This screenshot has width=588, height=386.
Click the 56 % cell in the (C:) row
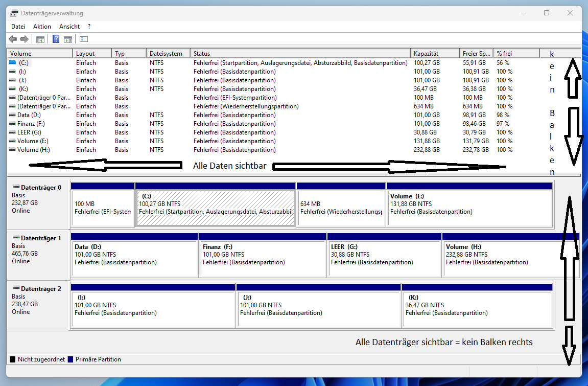(x=503, y=63)
